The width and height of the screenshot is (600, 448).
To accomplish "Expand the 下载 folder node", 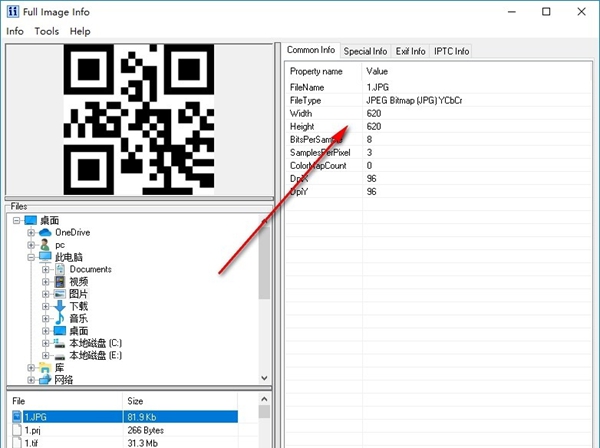I will point(46,306).
